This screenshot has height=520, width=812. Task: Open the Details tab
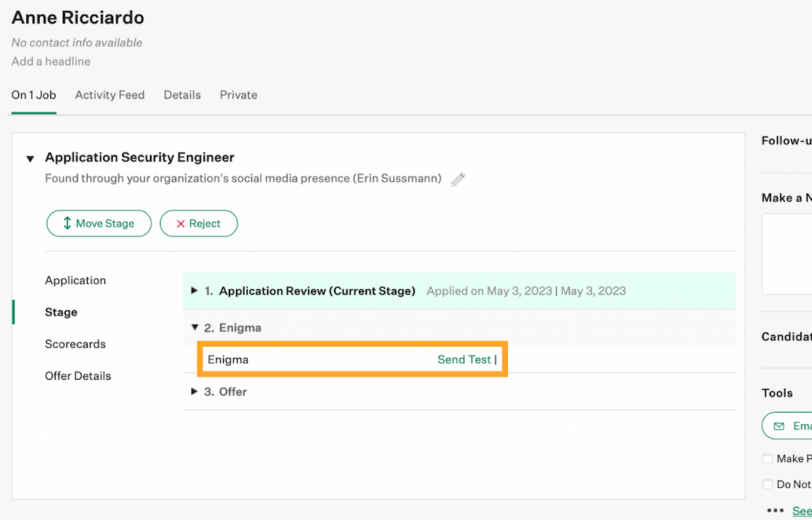(x=182, y=95)
